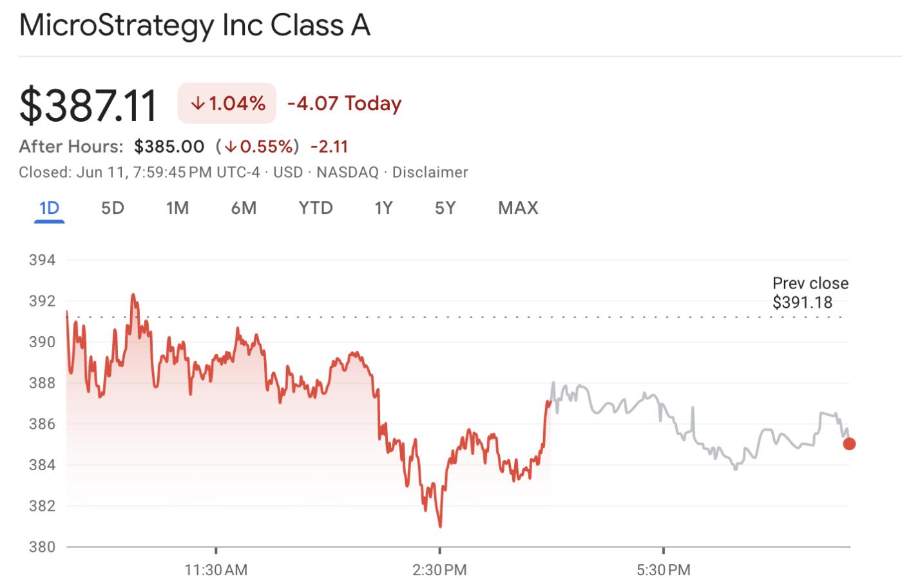Click the NASDAQ exchange label

tap(350, 172)
